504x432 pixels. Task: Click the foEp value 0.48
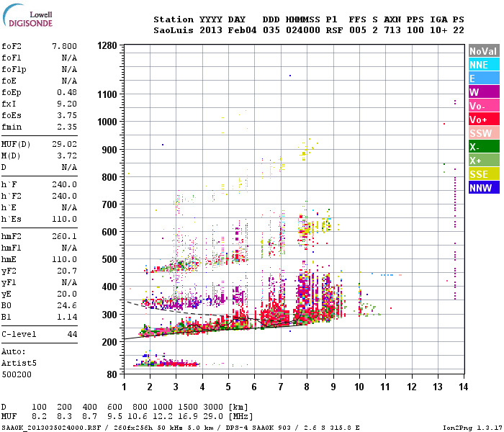point(67,92)
